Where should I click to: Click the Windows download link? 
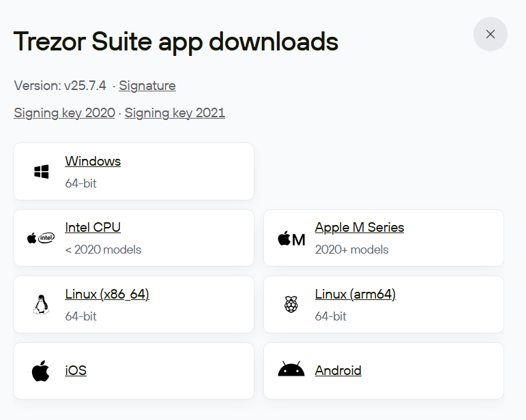(x=93, y=161)
